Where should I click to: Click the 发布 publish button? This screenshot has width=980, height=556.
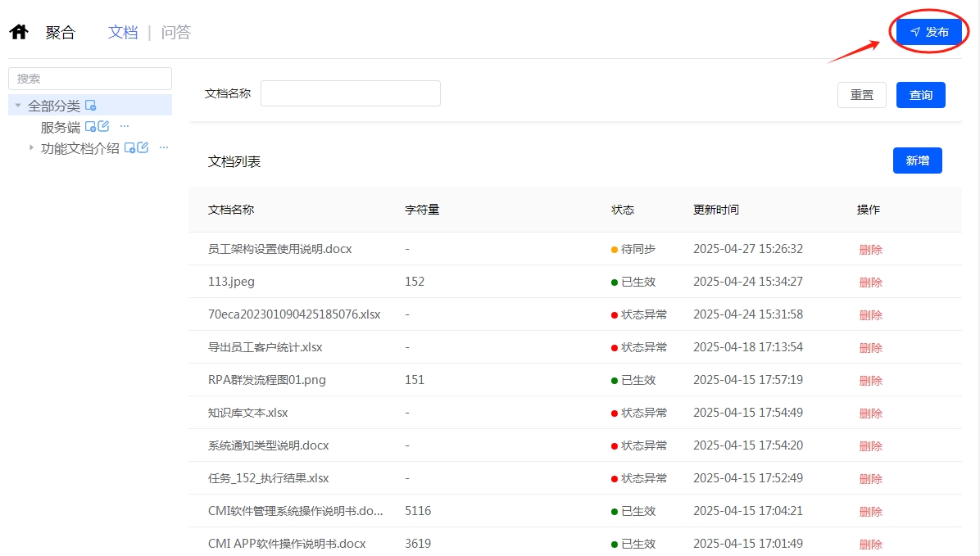tap(929, 32)
